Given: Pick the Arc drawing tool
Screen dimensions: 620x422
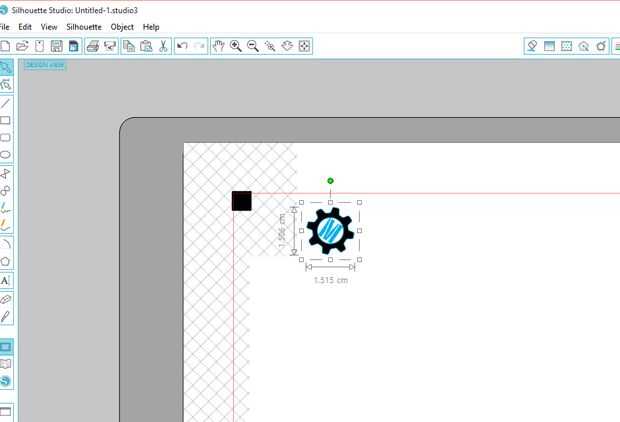Looking at the screenshot, I should (x=5, y=244).
